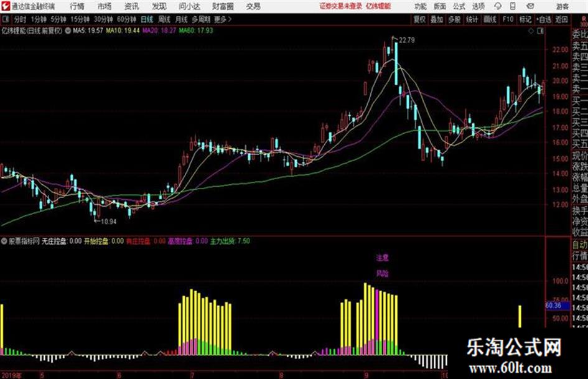Open the 版面 menu
The image size is (588, 379).
pyautogui.click(x=439, y=6)
